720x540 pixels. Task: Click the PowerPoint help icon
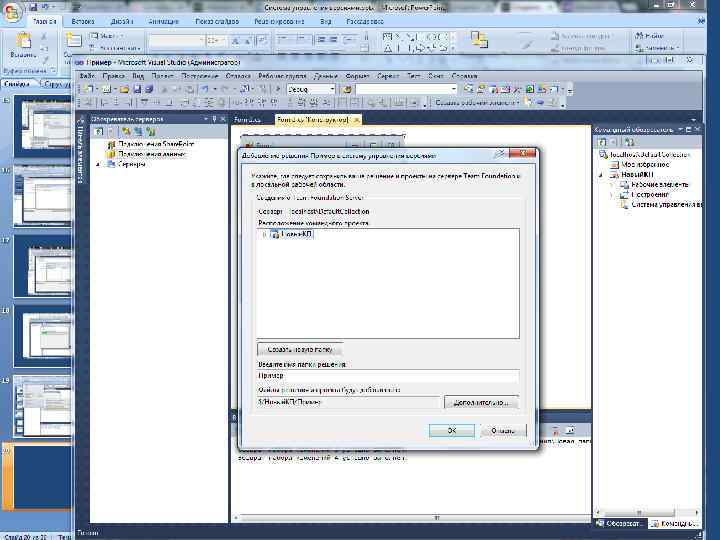point(701,21)
